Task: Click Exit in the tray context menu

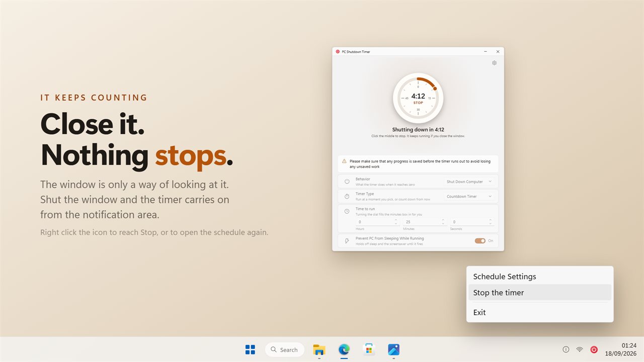Action: (540, 312)
